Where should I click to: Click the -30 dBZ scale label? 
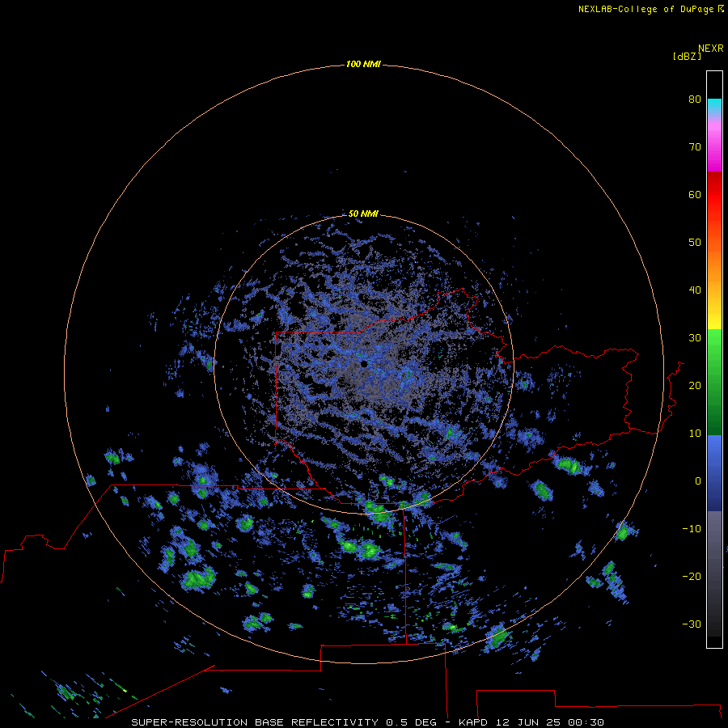pos(692,624)
